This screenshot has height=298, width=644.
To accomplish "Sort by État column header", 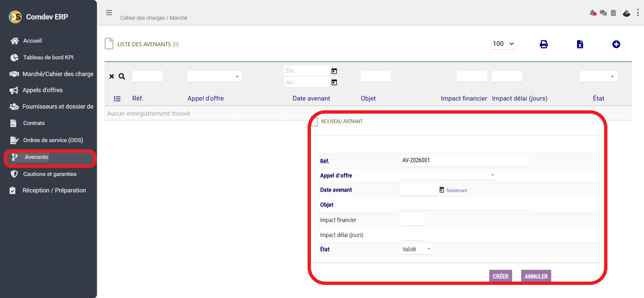I will tap(598, 98).
